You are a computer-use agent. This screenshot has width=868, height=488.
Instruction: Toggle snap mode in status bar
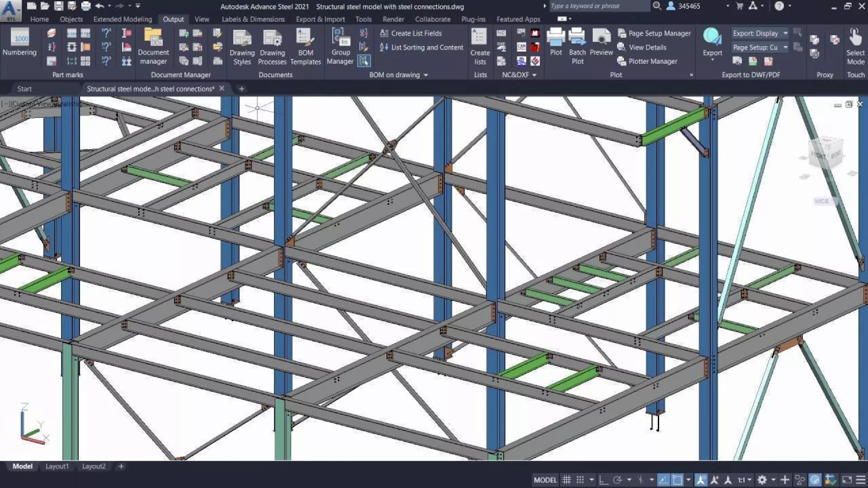(580, 480)
